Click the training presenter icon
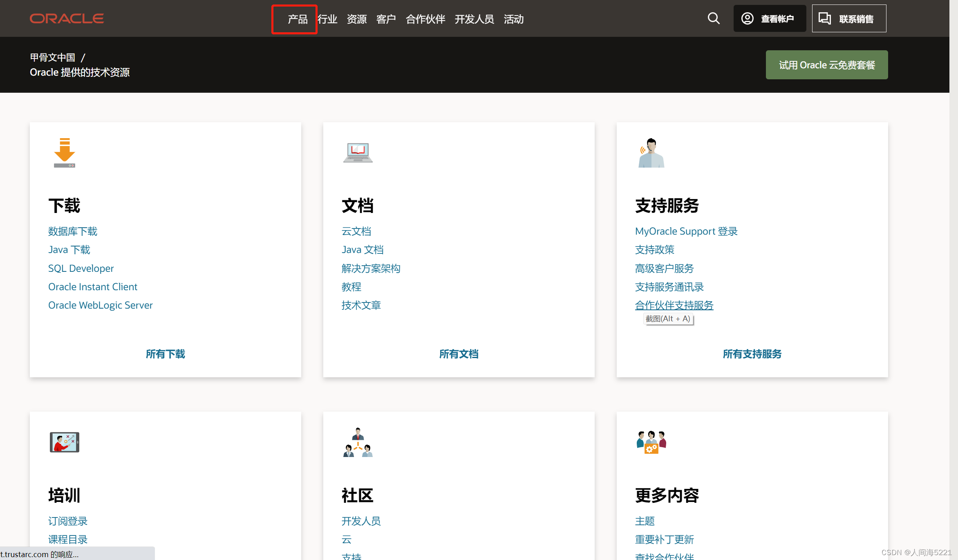The height and width of the screenshot is (560, 958). (65, 442)
